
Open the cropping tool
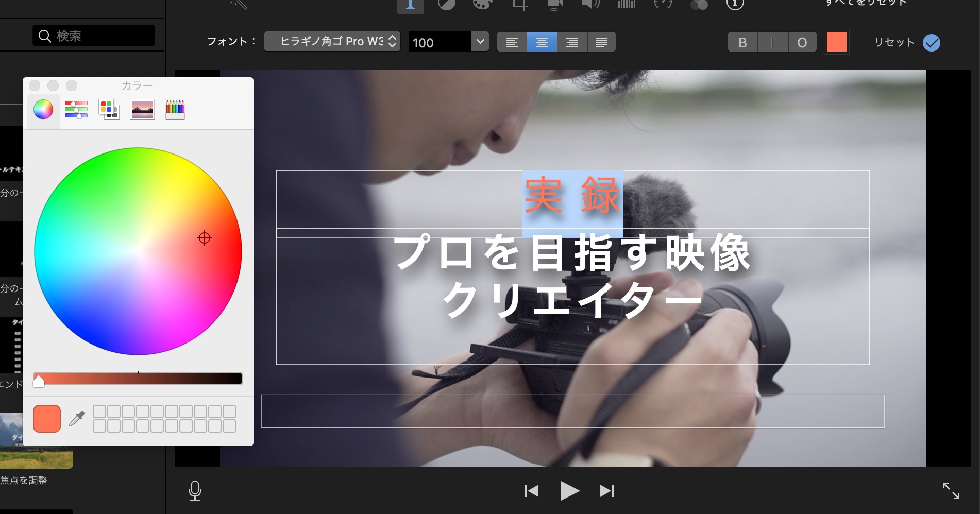(x=520, y=5)
